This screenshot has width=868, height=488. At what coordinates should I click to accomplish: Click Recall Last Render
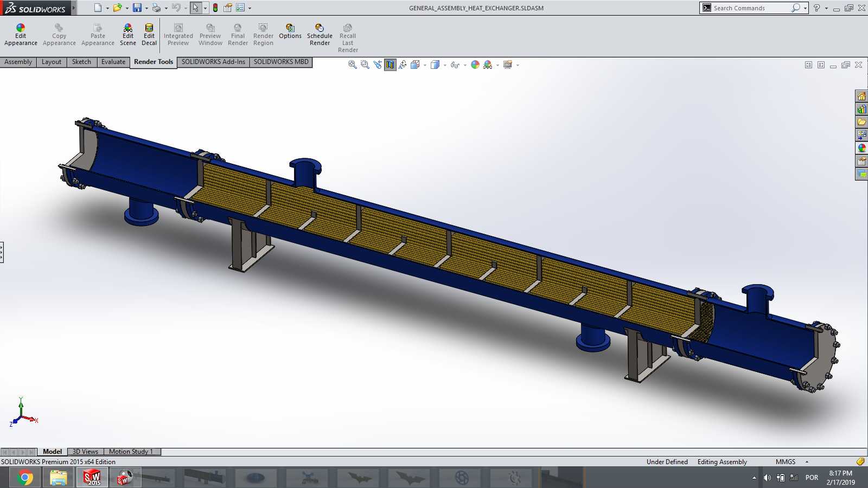coord(348,38)
